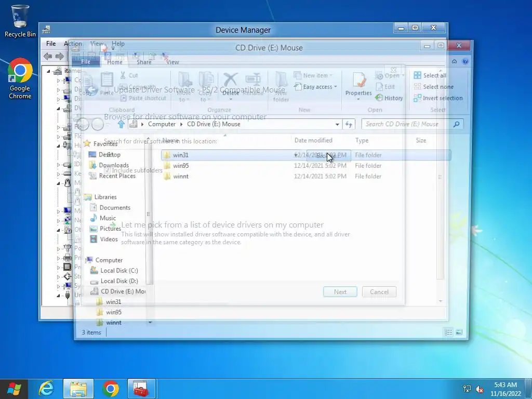Viewport: 532px width, 399px height.
Task: Click Recent Places in Favorites
Action: point(117,176)
